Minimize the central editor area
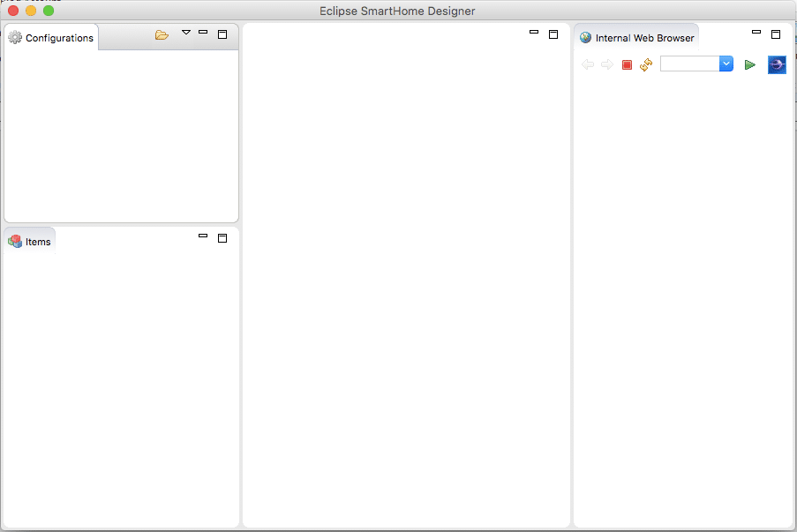The height and width of the screenshot is (532, 797). point(534,32)
